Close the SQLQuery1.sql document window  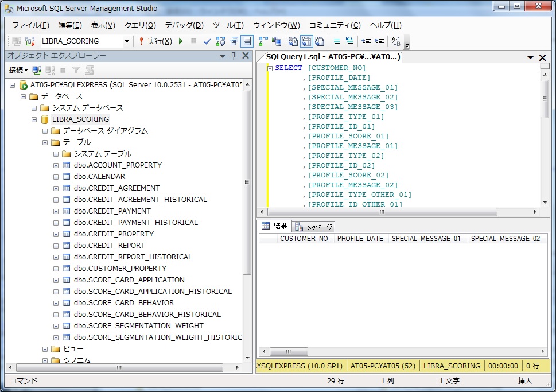click(x=543, y=57)
